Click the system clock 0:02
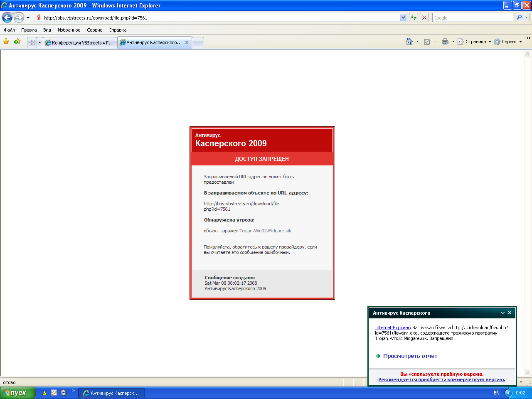This screenshot has width=532, height=399. 520,393
